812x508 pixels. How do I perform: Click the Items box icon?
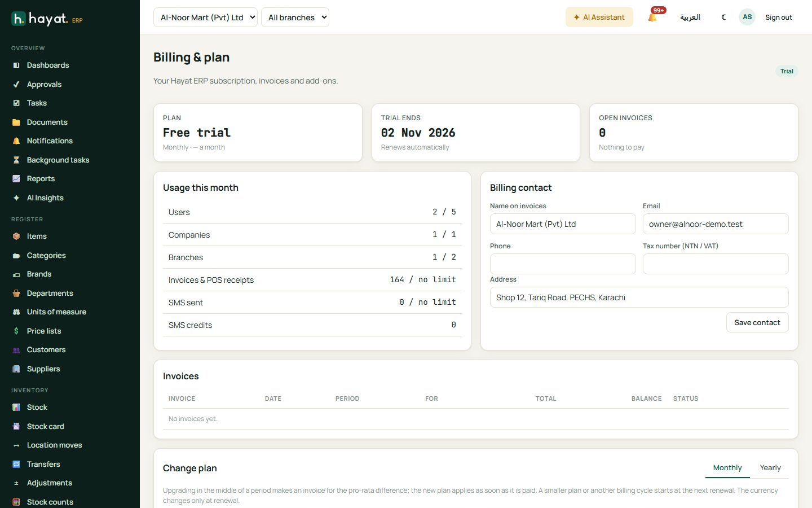tap(16, 237)
